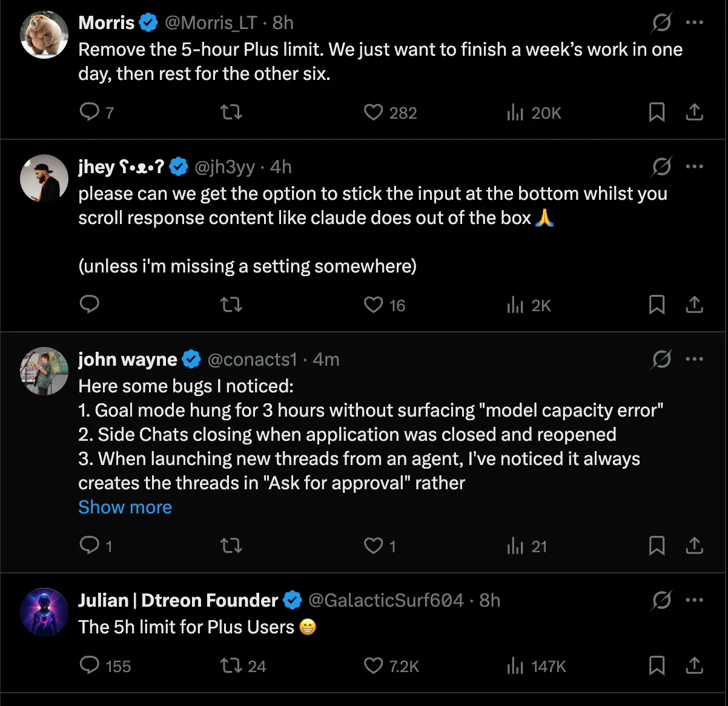728x706 pixels.
Task: Repost jhey's tweet about input option
Action: [231, 305]
